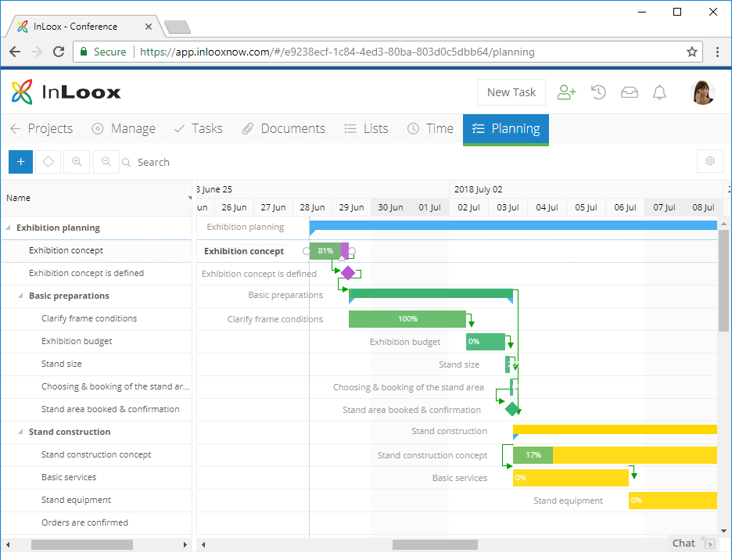Reload the browser page
Image resolution: width=732 pixels, height=560 pixels.
(x=59, y=52)
